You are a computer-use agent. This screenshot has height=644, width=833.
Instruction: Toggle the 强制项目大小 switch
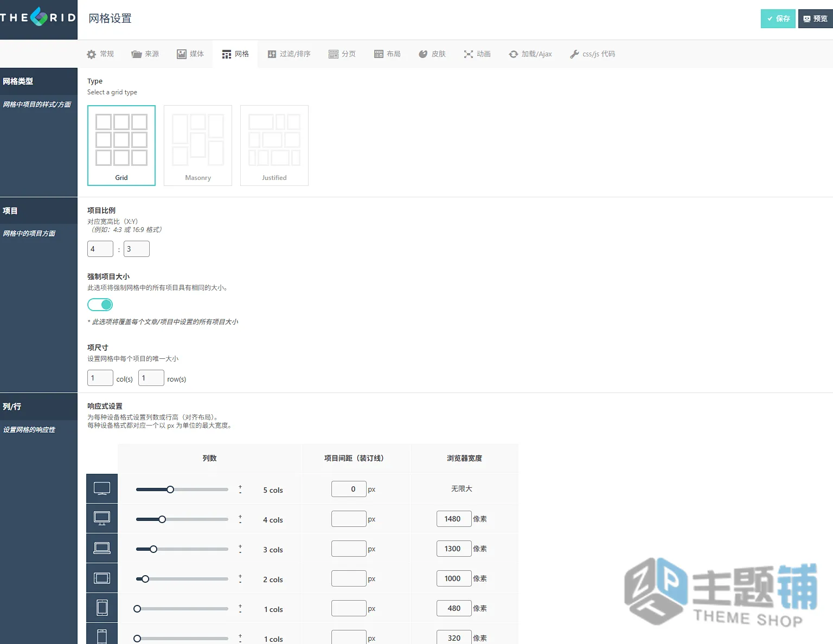100,305
